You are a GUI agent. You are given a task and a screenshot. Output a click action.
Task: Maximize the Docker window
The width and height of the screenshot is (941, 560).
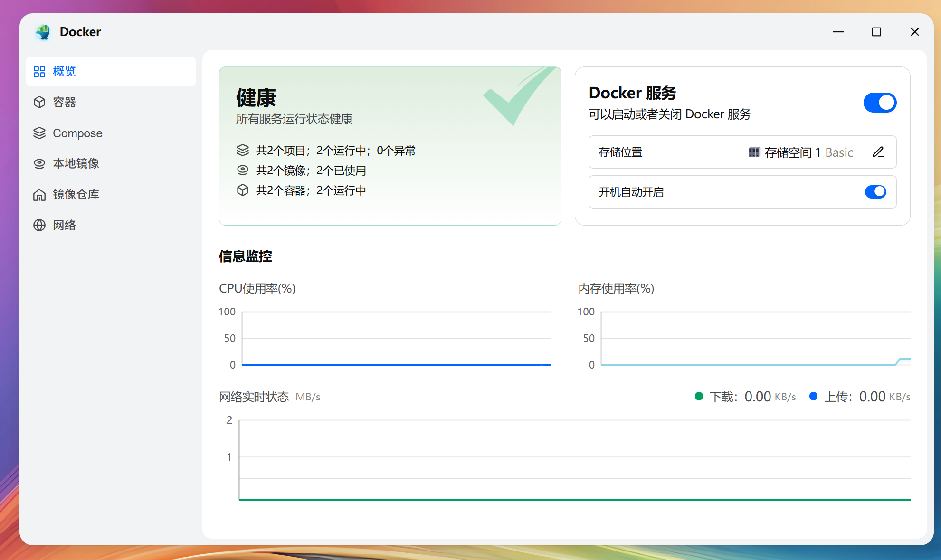pos(876,32)
